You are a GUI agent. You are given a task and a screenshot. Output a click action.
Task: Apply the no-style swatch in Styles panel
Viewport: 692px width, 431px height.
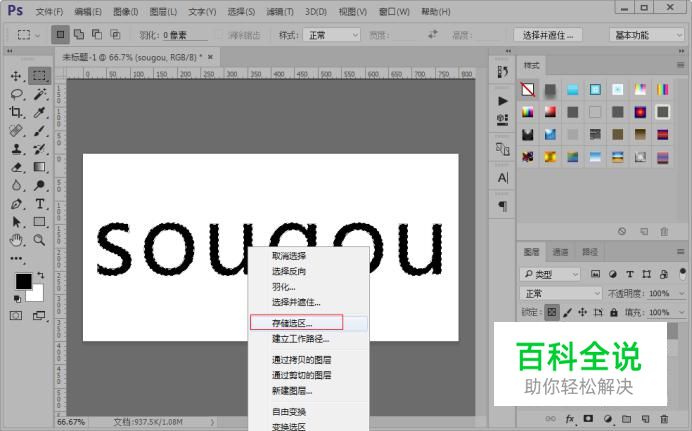[527, 90]
